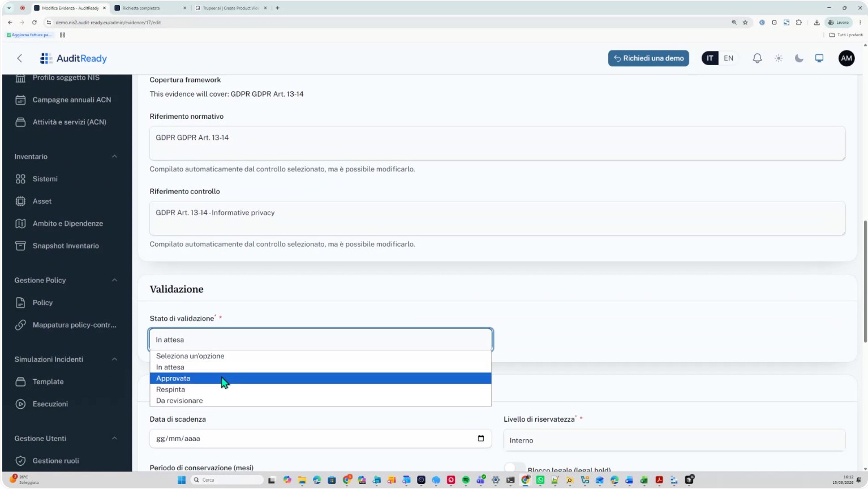Viewport: 868px width, 489px height.
Task: Open the AM user avatar menu
Action: coord(846,58)
